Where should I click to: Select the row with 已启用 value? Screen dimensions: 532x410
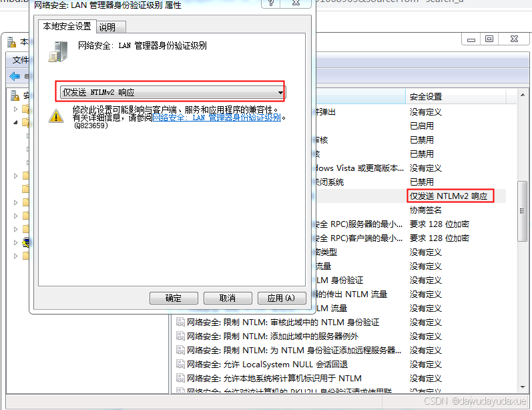click(421, 126)
